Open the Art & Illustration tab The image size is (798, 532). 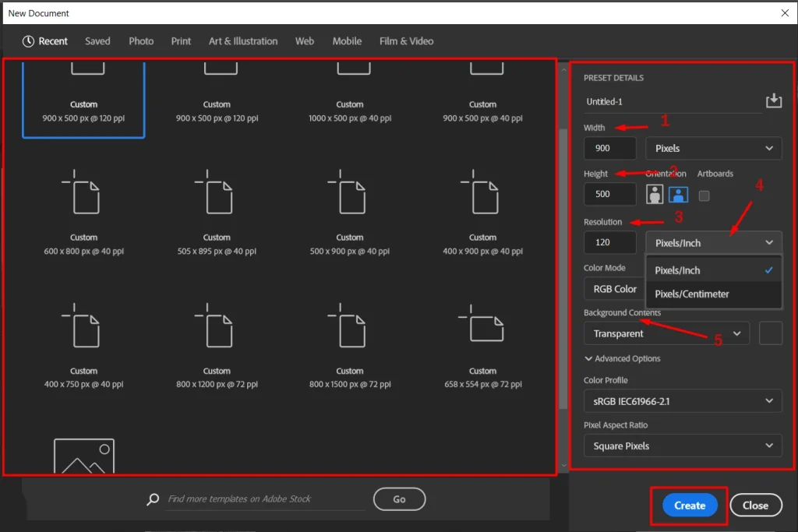[x=243, y=41]
